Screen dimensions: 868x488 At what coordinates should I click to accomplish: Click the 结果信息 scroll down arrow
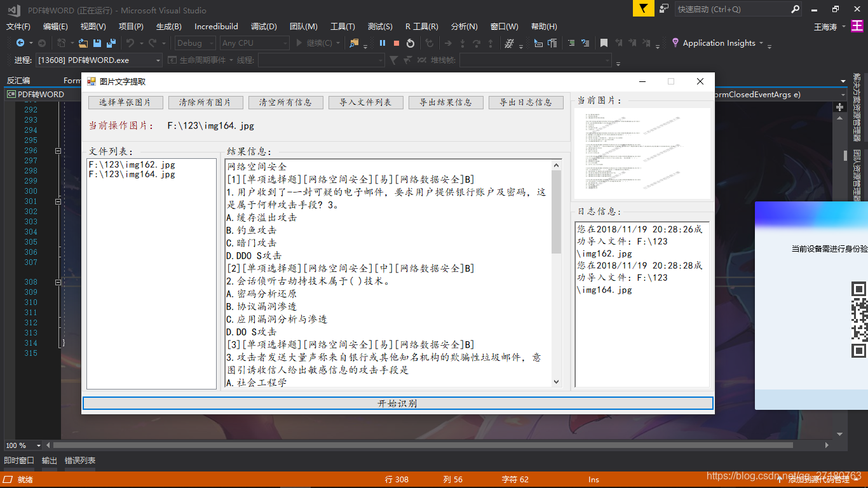(x=557, y=382)
